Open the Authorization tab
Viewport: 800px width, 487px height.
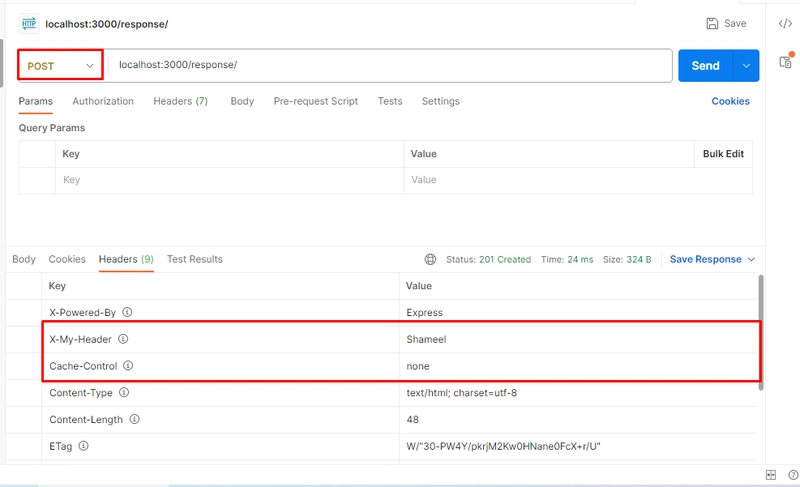pyautogui.click(x=103, y=101)
